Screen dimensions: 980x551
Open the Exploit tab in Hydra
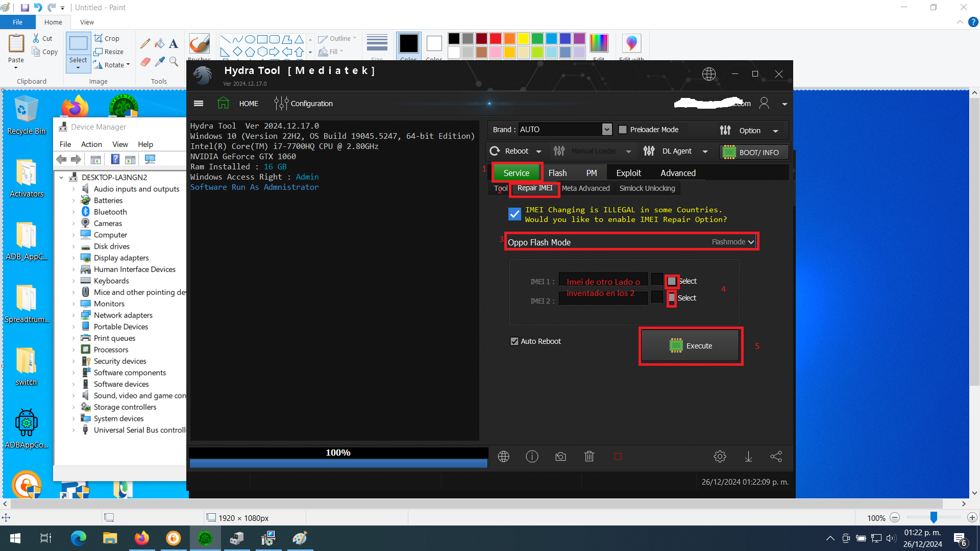628,173
